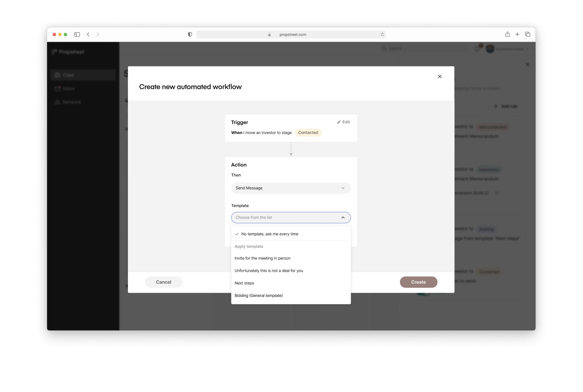This screenshot has height=392, width=583.
Task: Select the Next steps template
Action: tap(291, 283)
